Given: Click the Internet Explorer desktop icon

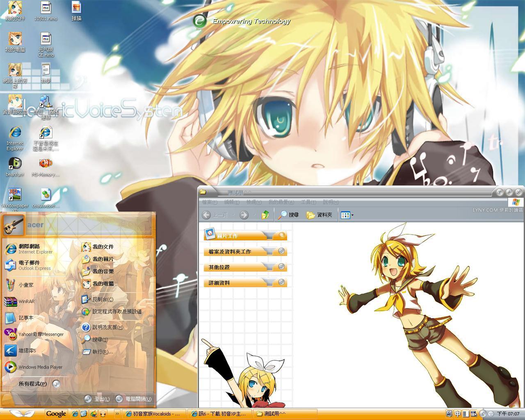Looking at the screenshot, I should click(x=15, y=139).
